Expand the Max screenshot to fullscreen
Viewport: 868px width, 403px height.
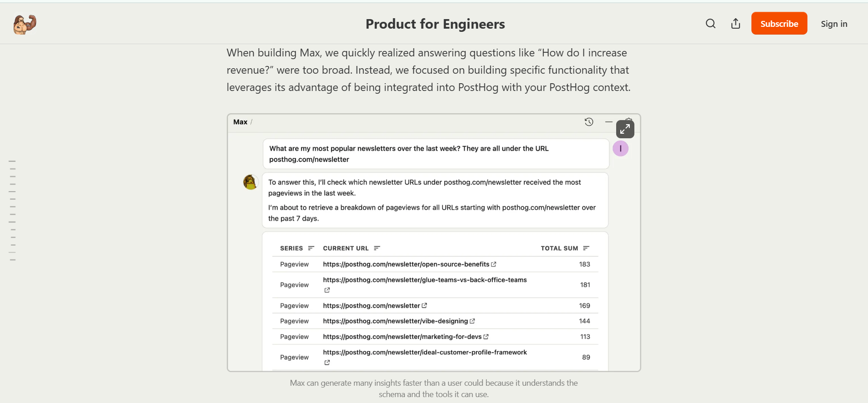[x=624, y=129]
